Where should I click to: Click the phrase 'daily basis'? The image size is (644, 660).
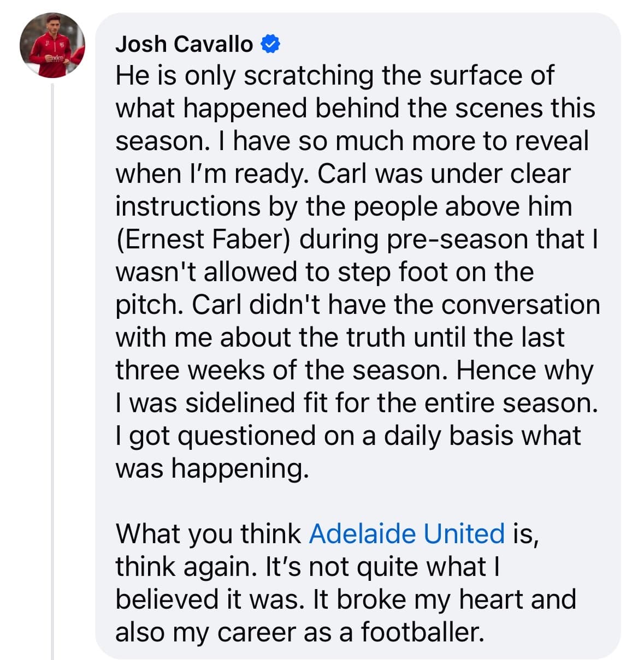(x=475, y=436)
